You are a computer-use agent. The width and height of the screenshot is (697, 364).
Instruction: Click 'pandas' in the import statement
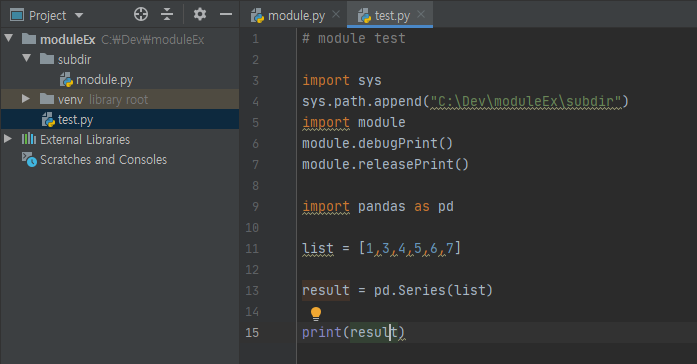tap(382, 207)
